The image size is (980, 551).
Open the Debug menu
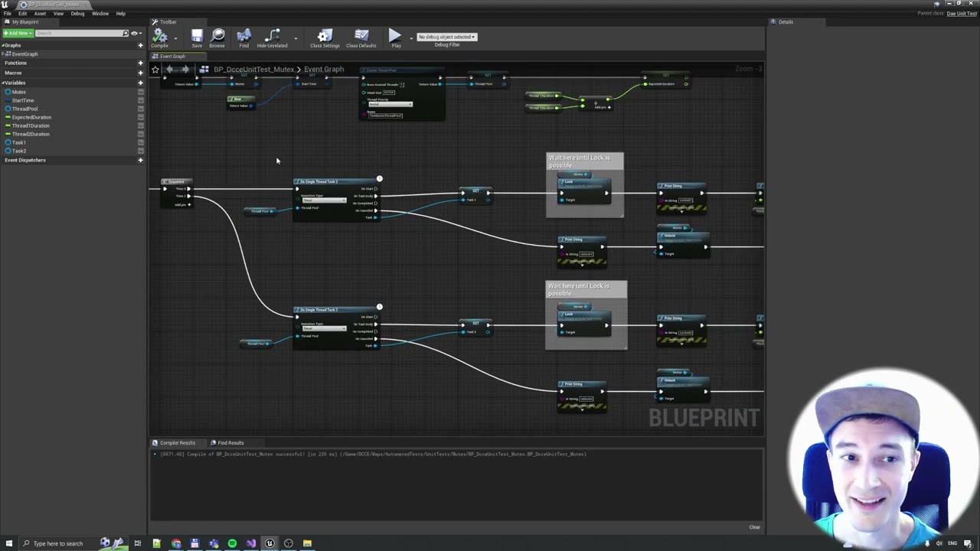(x=77, y=13)
